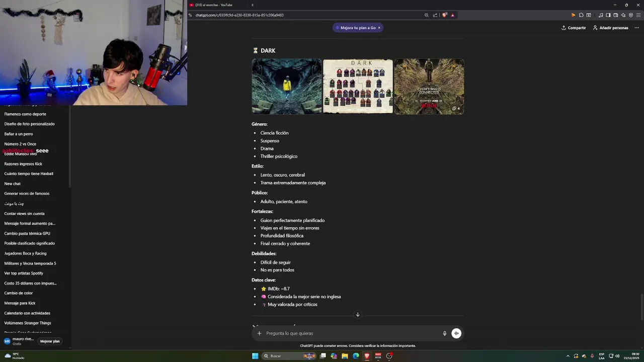Click the Compartir button
The width and height of the screenshot is (644, 362).
(574, 28)
